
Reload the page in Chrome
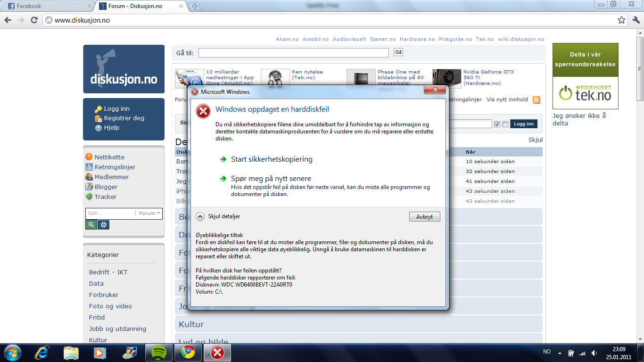(34, 20)
